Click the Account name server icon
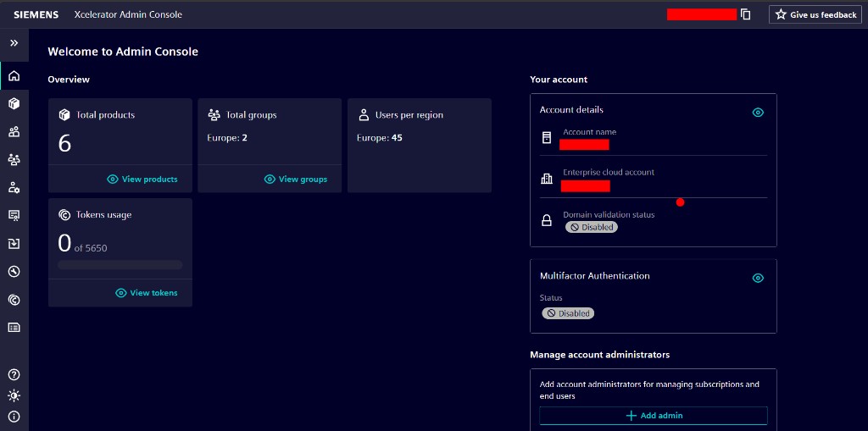Screen dimensions: 868x431 pyautogui.click(x=547, y=138)
